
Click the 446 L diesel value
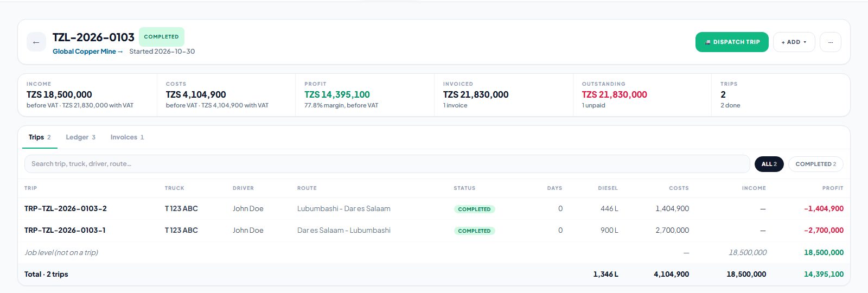[609, 209]
